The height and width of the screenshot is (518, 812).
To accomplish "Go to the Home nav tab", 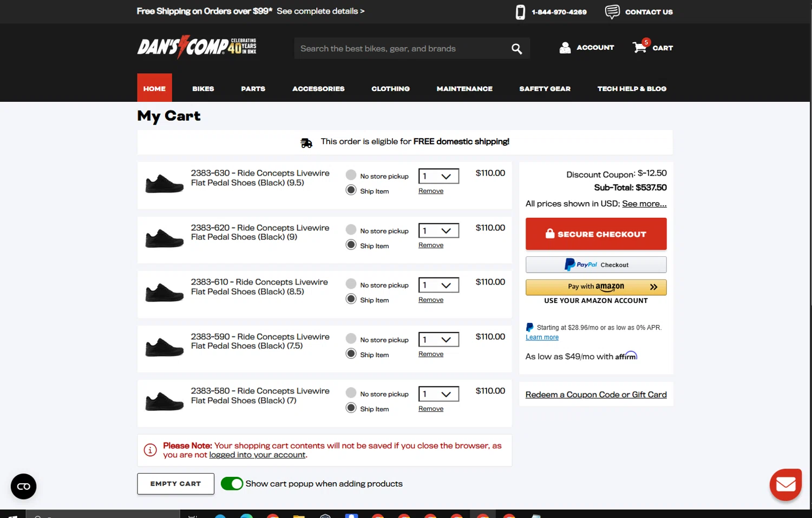I will [154, 88].
